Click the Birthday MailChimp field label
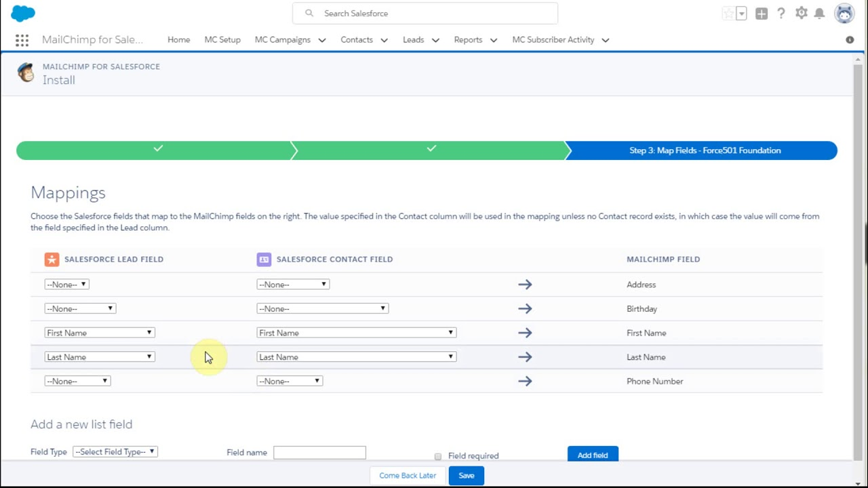Image resolution: width=868 pixels, height=488 pixels. point(642,309)
